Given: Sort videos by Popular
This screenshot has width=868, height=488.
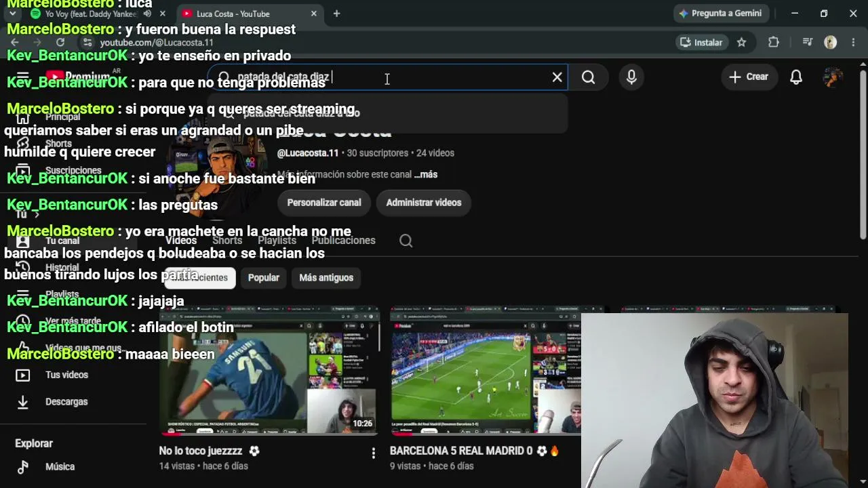Looking at the screenshot, I should [264, 278].
